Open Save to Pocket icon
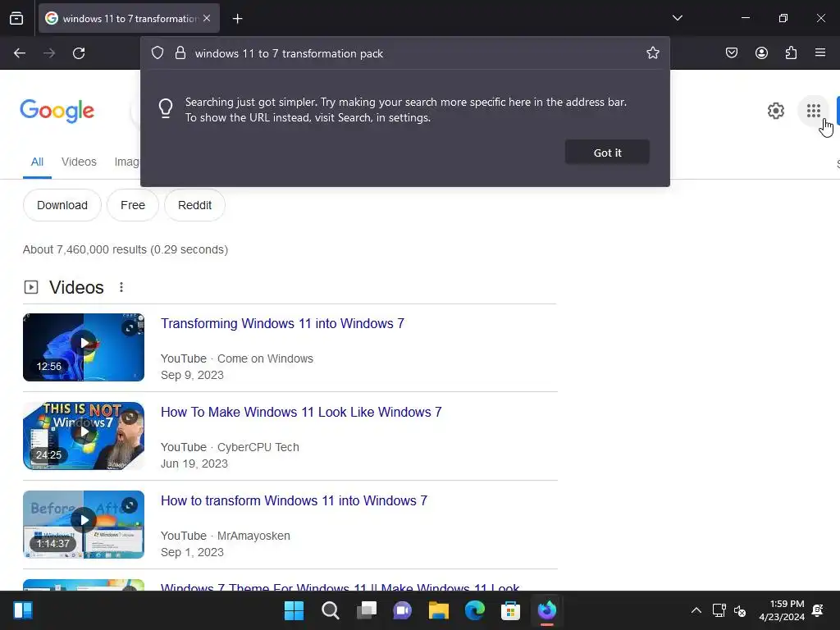Viewport: 840px width, 630px height. pos(731,52)
